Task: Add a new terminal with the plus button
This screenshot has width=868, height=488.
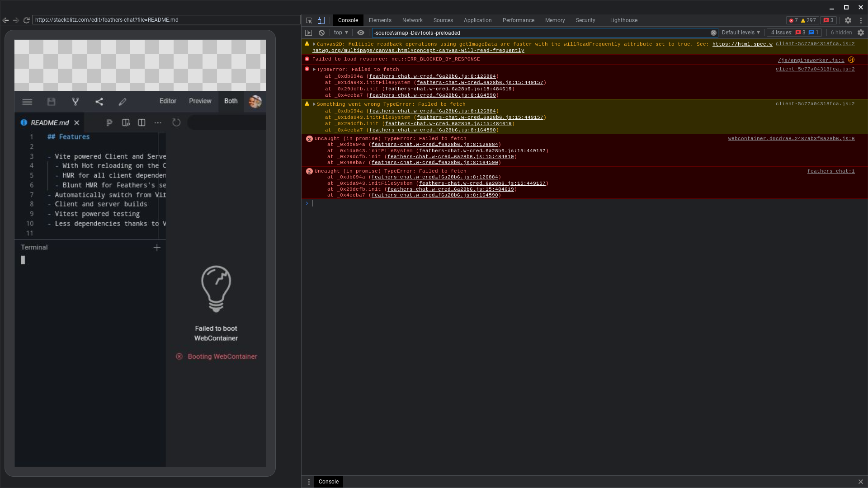Action: pos(157,248)
